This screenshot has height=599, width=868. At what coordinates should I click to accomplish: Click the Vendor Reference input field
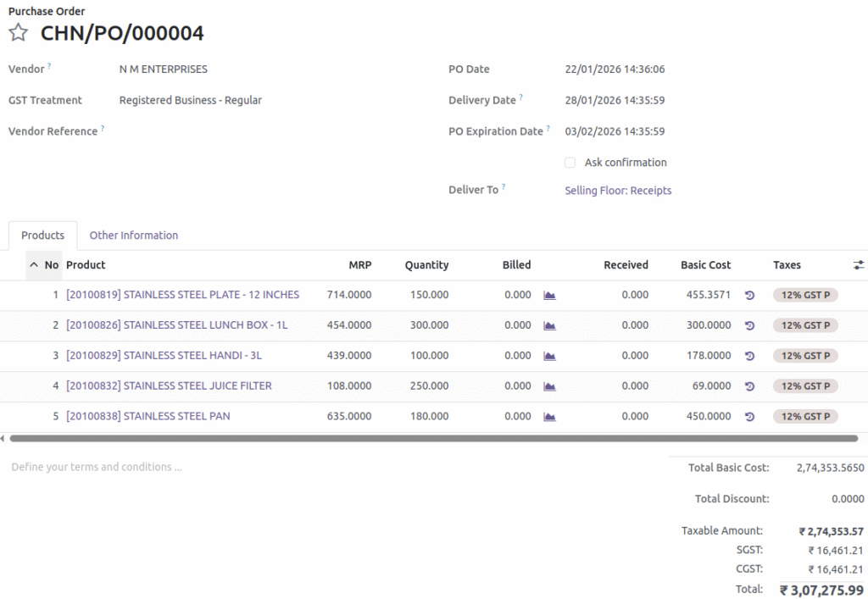pyautogui.click(x=254, y=132)
